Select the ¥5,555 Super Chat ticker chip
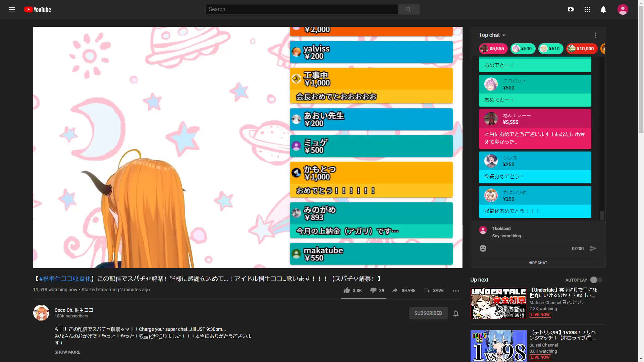Viewport: 644px width, 362px height. point(493,49)
